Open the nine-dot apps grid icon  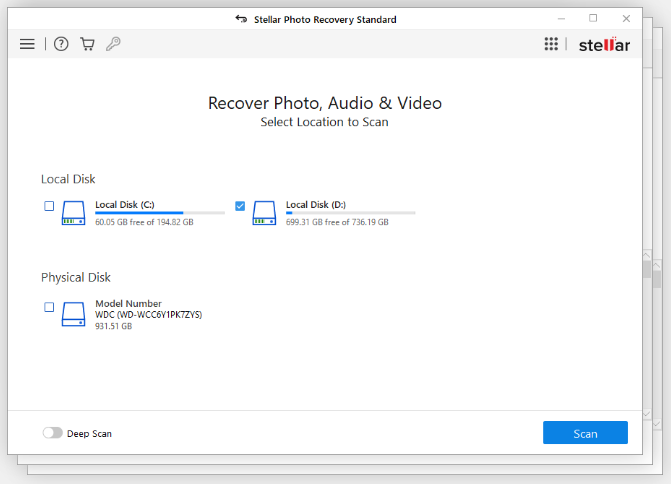(x=551, y=44)
